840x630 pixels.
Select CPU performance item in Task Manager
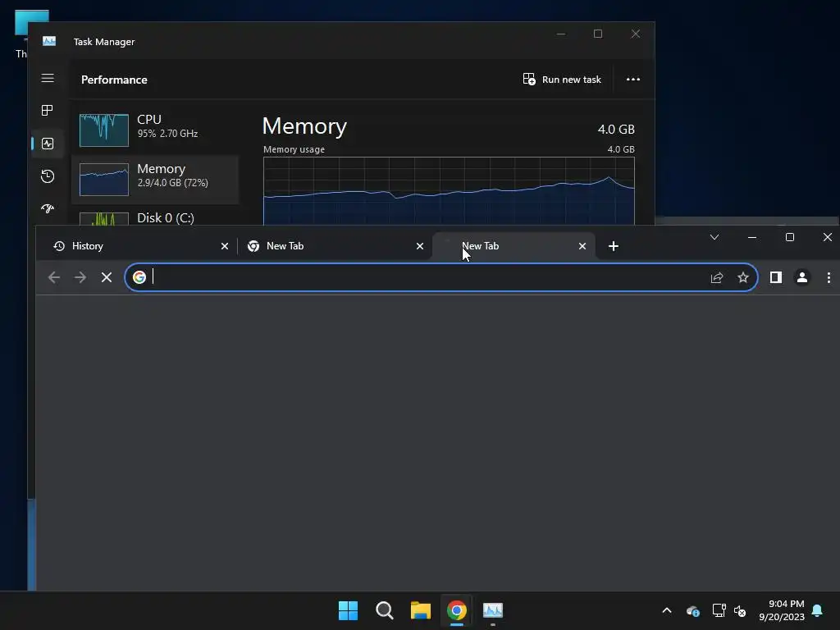[155, 129]
